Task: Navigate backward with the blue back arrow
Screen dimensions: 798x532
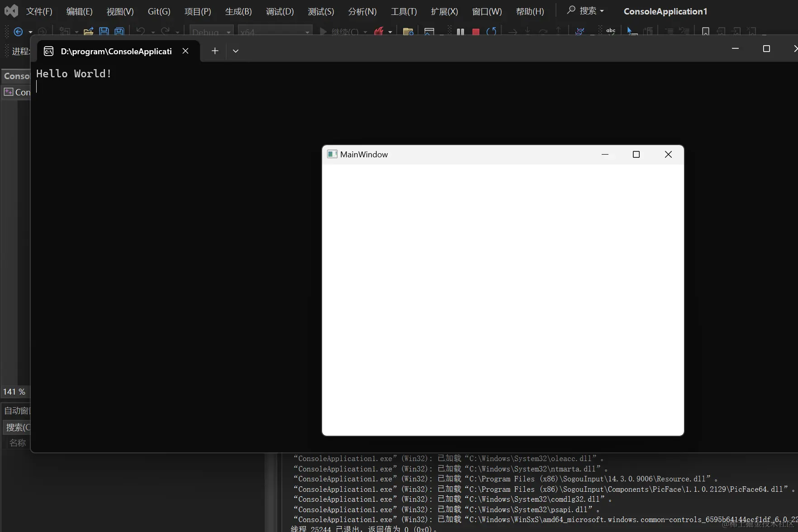Action: pyautogui.click(x=19, y=32)
